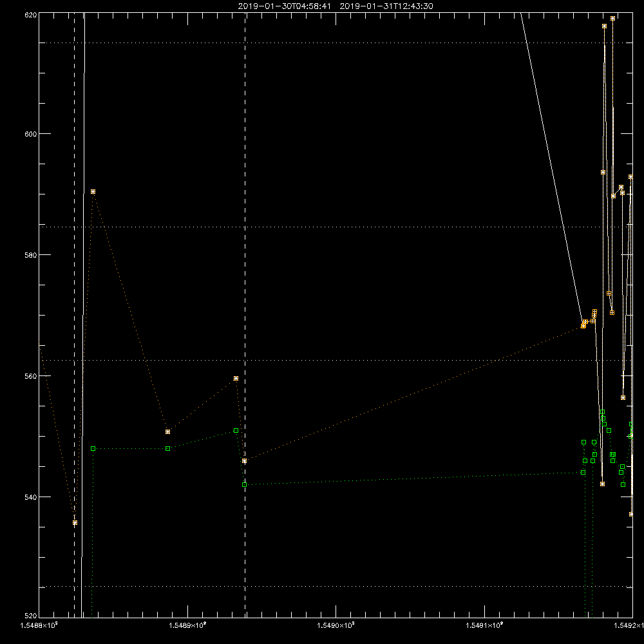Pick the orange marker on first dashed line near 535
The image size is (644, 644).
tap(75, 523)
